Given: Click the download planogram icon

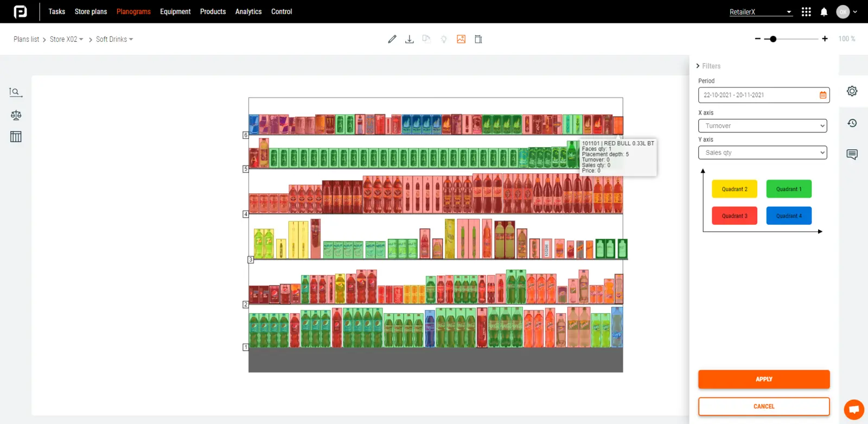Looking at the screenshot, I should (410, 39).
